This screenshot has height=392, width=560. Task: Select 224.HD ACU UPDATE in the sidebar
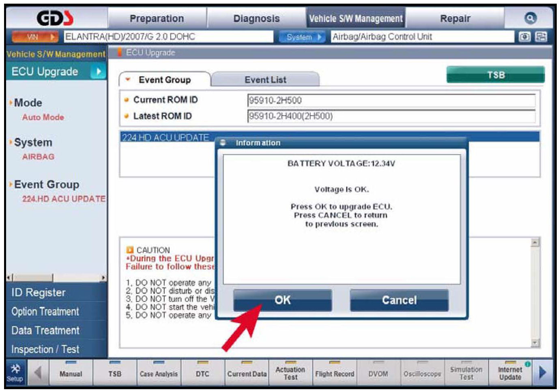pyautogui.click(x=64, y=199)
